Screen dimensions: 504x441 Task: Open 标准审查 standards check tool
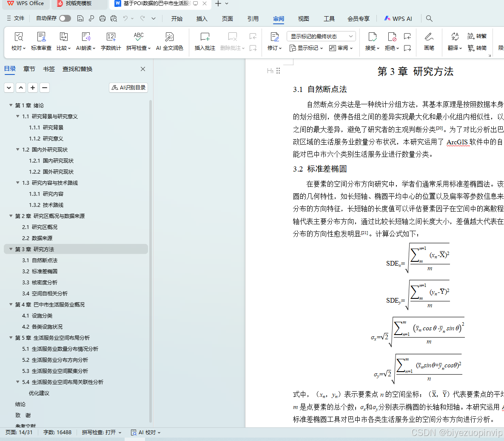click(x=41, y=41)
